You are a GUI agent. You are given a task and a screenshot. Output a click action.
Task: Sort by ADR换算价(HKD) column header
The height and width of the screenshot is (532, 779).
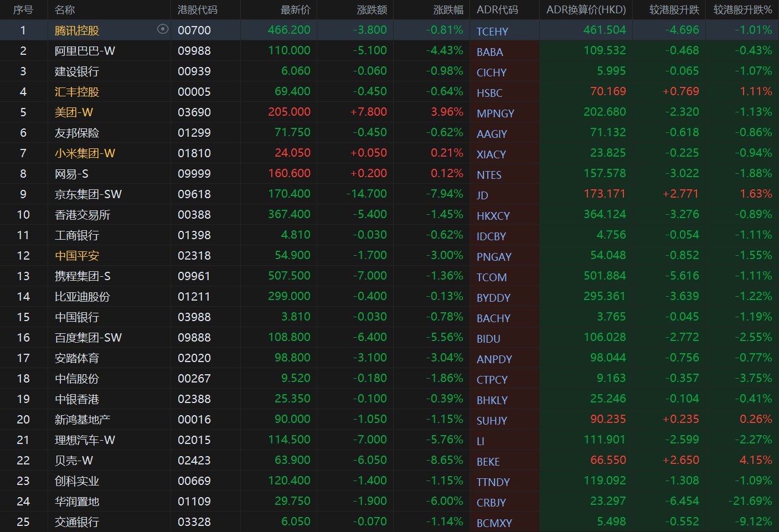586,10
